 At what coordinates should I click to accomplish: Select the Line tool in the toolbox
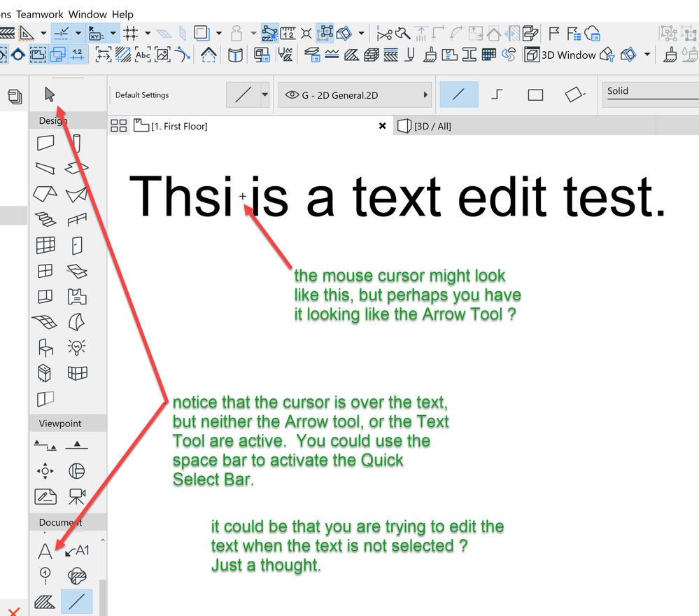[x=77, y=602]
